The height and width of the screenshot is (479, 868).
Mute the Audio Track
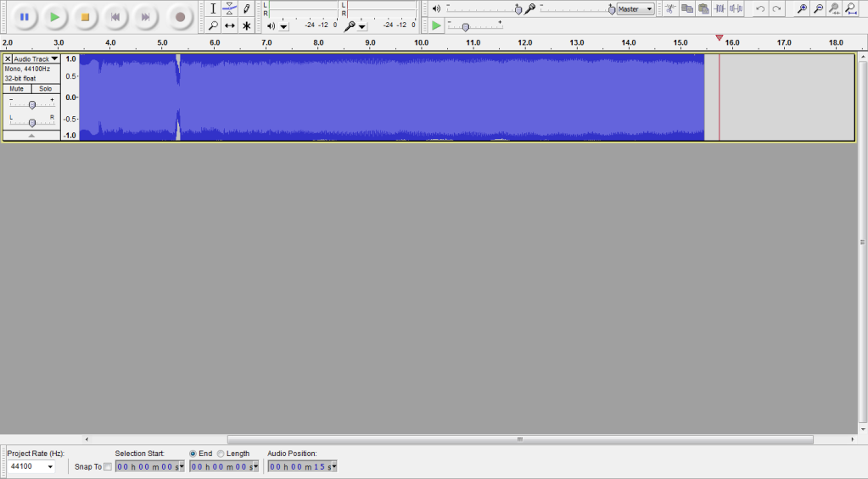(16, 88)
